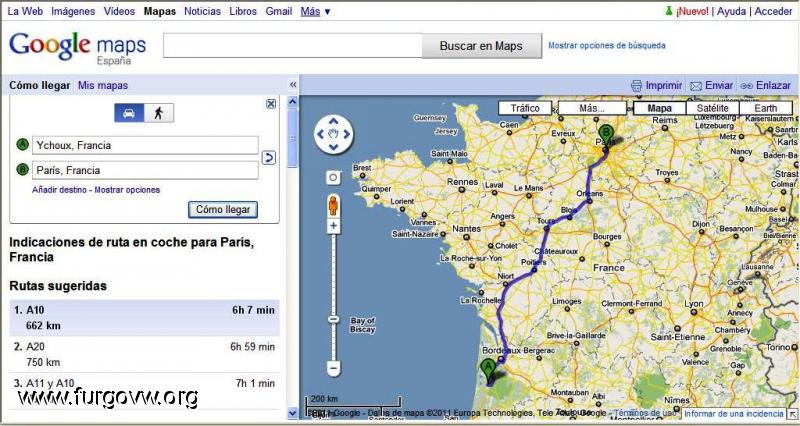Click the Ayuda help link
This screenshot has width=800, height=426.
[x=731, y=11]
